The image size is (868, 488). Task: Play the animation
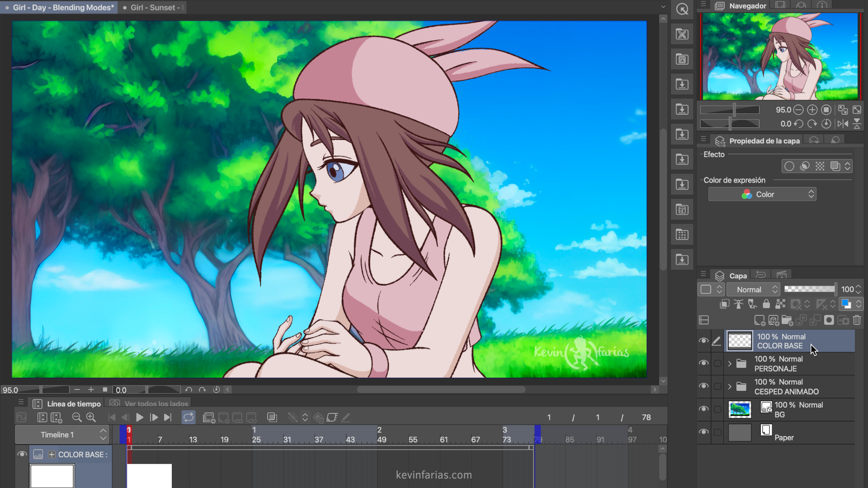(140, 418)
